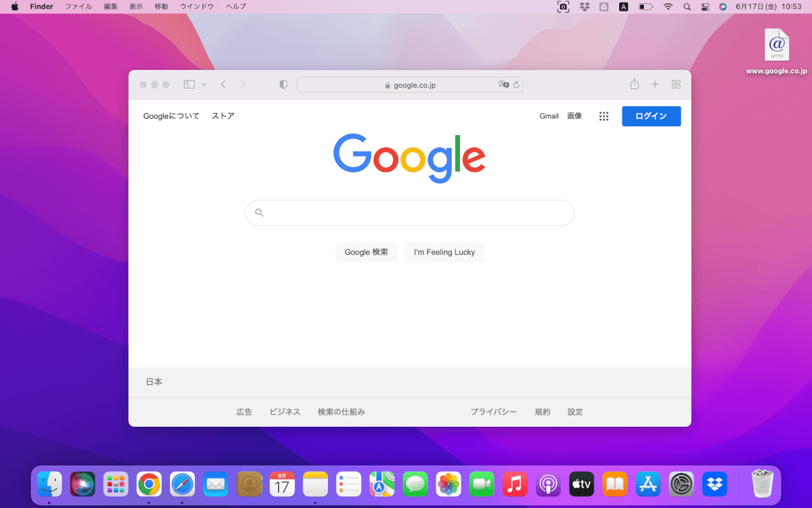Open the 表示 menu

tap(136, 6)
